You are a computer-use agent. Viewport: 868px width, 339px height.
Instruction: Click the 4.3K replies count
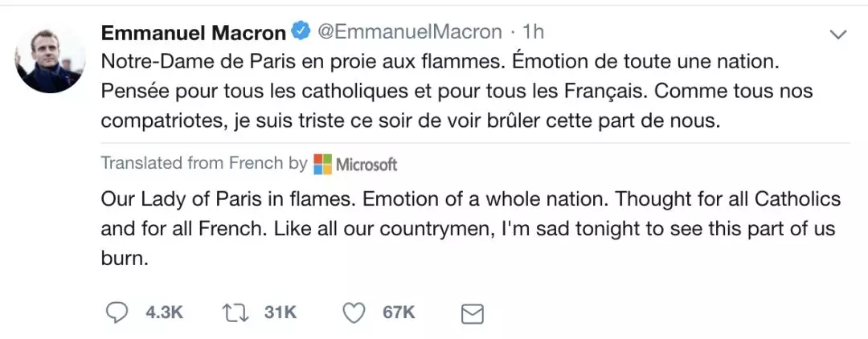[164, 312]
